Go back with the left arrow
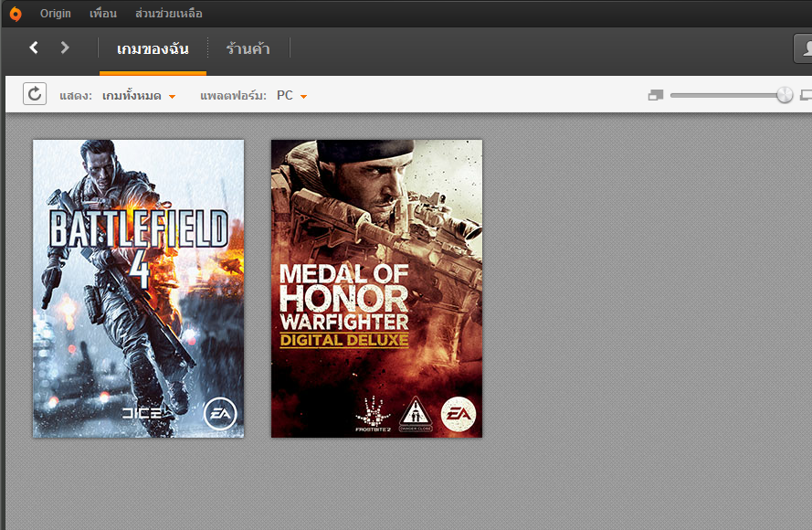The height and width of the screenshot is (530, 812). point(34,48)
